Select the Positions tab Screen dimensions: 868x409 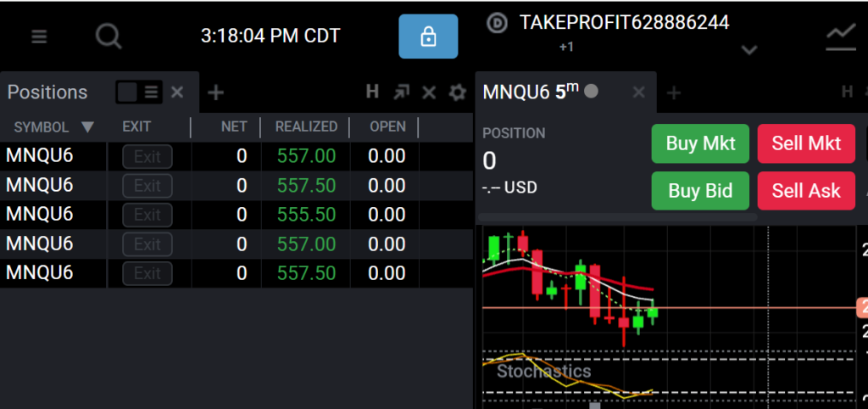[47, 92]
